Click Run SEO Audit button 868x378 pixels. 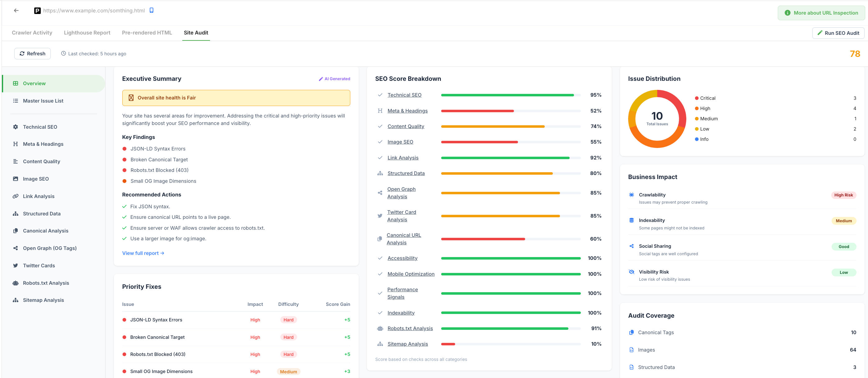[838, 33]
